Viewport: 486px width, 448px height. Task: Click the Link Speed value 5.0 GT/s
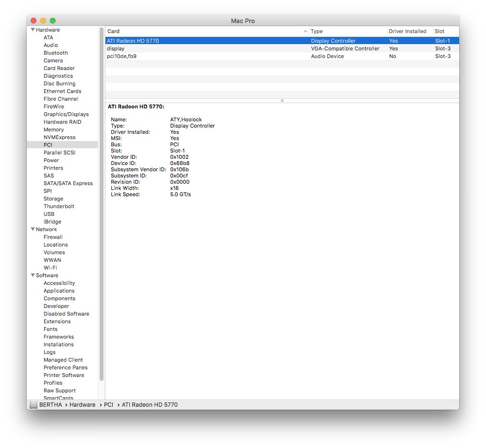tap(180, 195)
